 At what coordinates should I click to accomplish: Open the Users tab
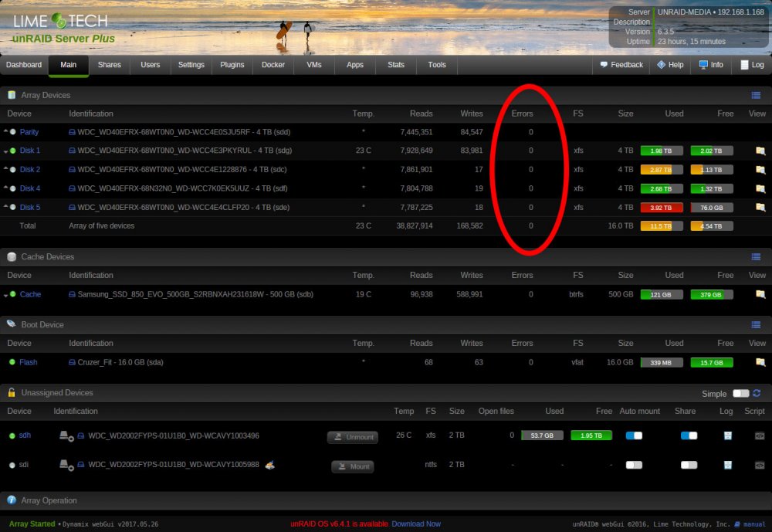151,65
